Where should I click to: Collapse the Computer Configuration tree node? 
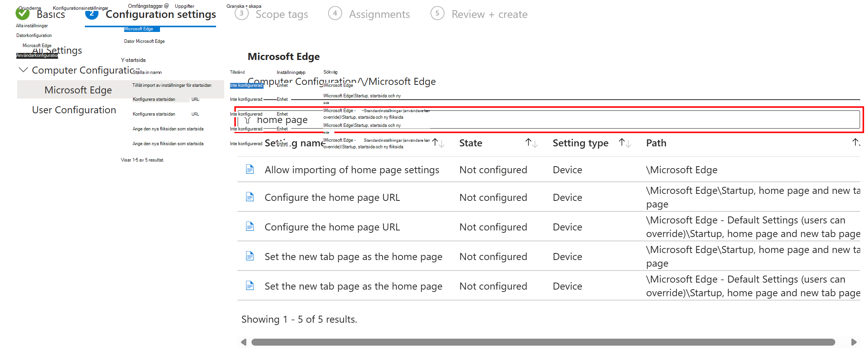pyautogui.click(x=23, y=70)
